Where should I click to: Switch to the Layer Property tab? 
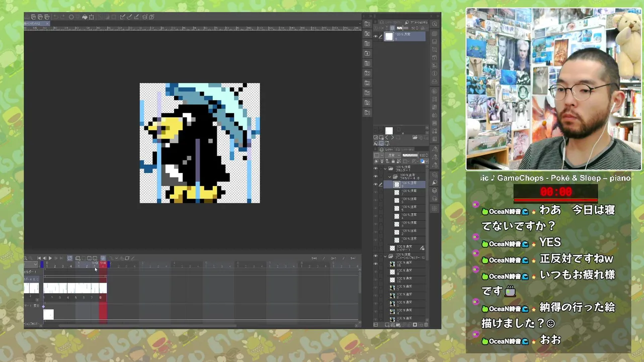click(x=390, y=23)
